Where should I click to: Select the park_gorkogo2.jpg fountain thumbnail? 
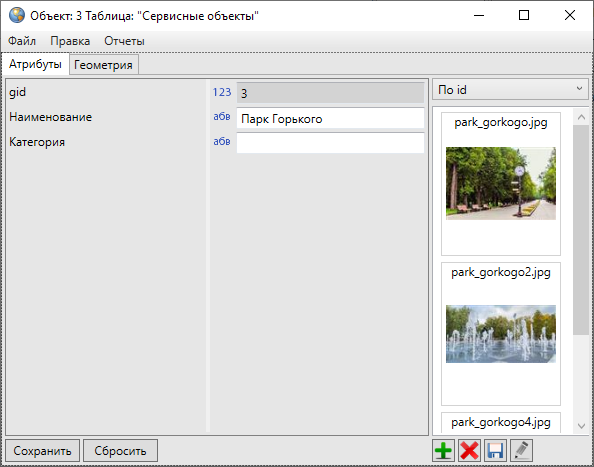tap(501, 334)
